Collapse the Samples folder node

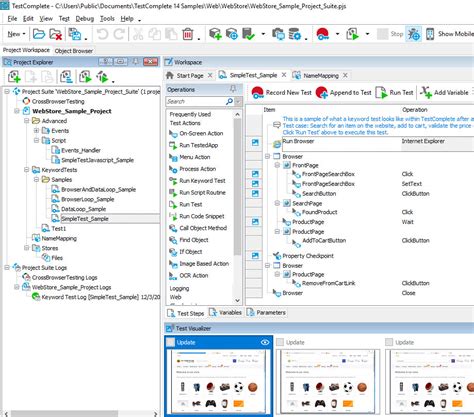tap(36, 180)
